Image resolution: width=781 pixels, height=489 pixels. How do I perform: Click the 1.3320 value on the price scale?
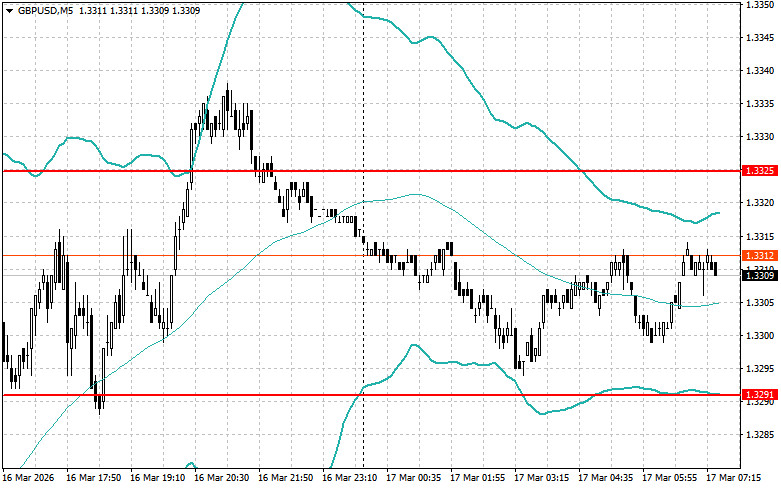click(760, 203)
